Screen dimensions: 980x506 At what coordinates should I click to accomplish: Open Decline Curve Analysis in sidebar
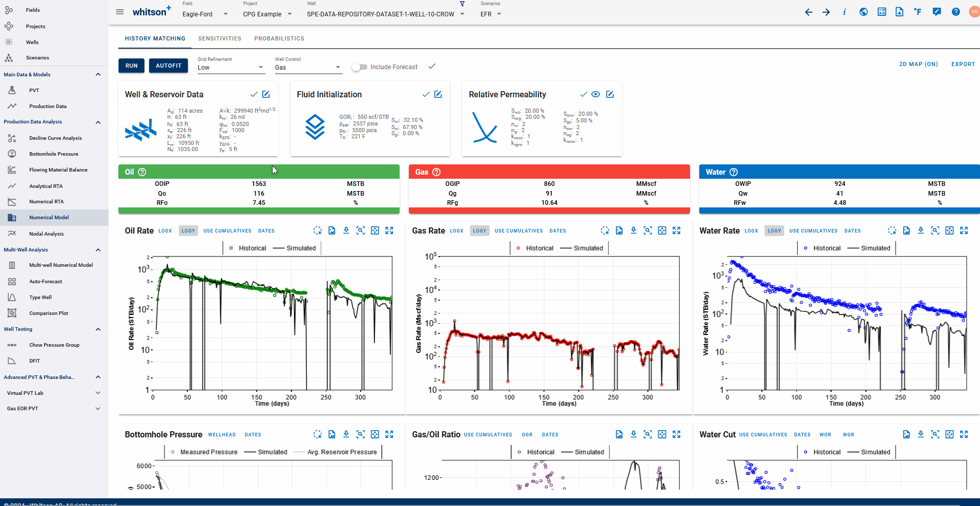[54, 138]
